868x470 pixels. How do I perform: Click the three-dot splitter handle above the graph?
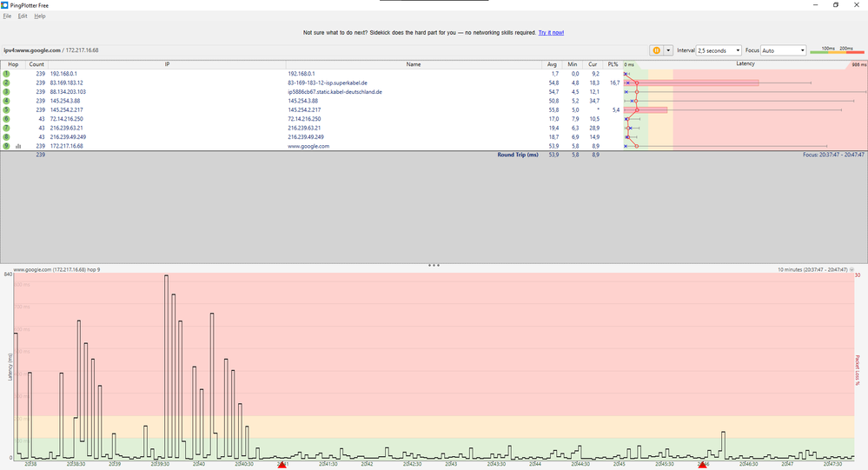click(434, 266)
